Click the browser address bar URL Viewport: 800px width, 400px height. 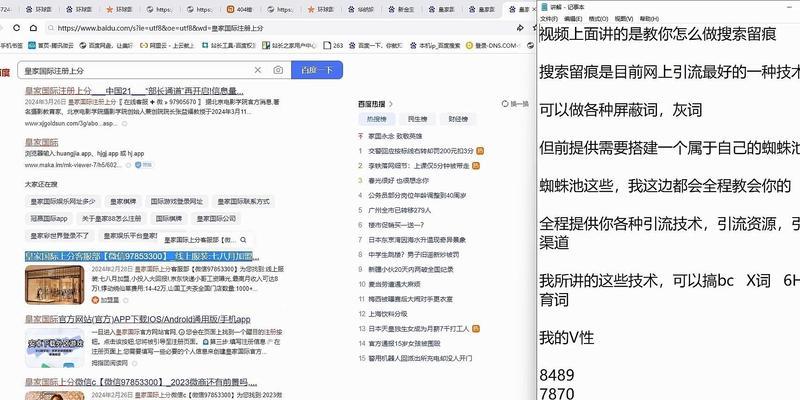[160, 29]
